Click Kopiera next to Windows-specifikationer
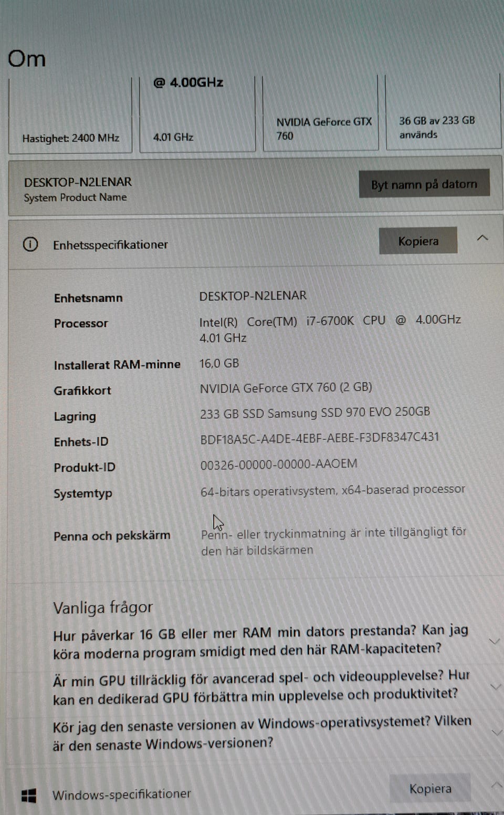Viewport: 504px width, 815px height. pyautogui.click(x=430, y=788)
